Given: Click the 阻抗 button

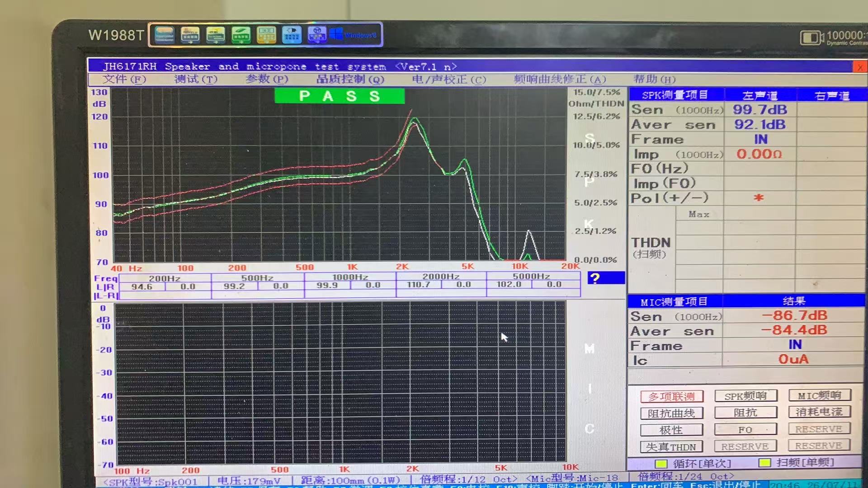Looking at the screenshot, I should [x=745, y=413].
